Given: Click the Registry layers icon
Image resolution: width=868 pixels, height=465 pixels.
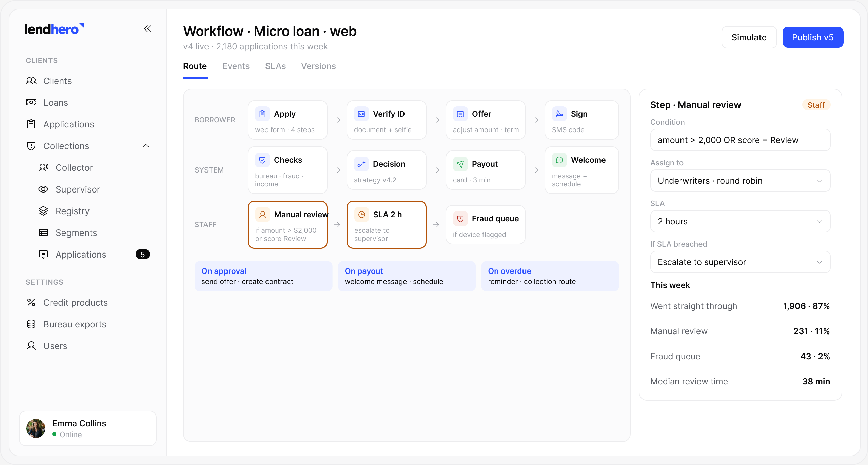Looking at the screenshot, I should [x=43, y=211].
